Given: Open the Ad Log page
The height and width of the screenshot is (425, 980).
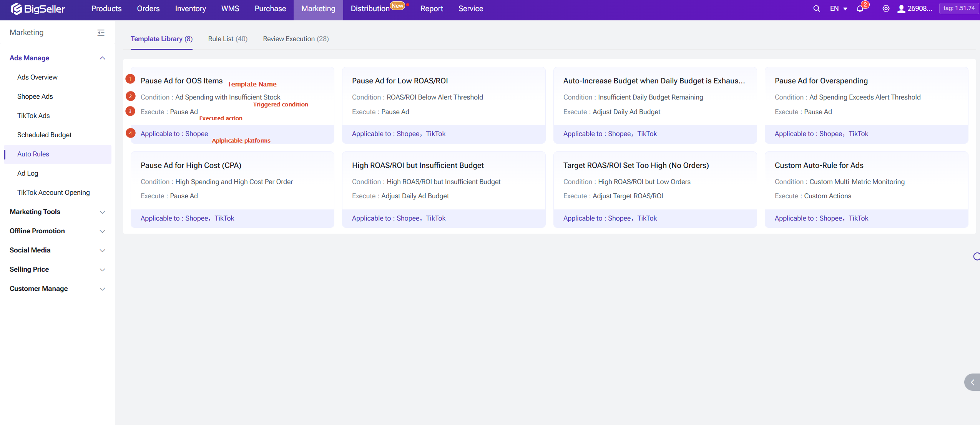Looking at the screenshot, I should 28,173.
